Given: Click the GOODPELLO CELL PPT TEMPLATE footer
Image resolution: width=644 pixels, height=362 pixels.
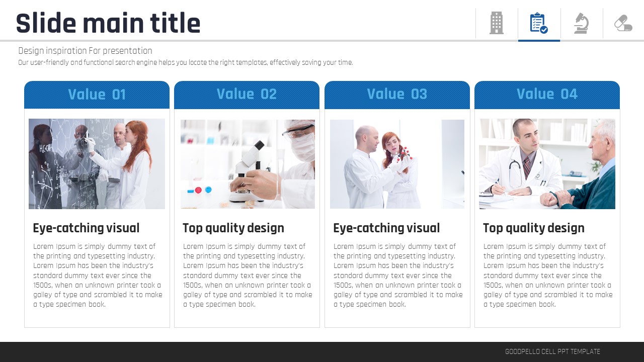Looking at the screenshot, I should point(552,351).
